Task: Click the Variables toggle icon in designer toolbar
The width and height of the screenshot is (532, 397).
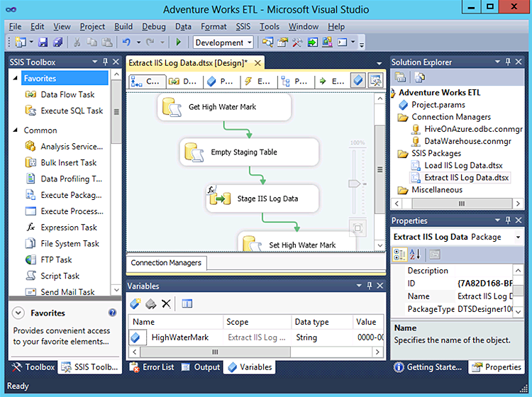Action: (x=358, y=81)
